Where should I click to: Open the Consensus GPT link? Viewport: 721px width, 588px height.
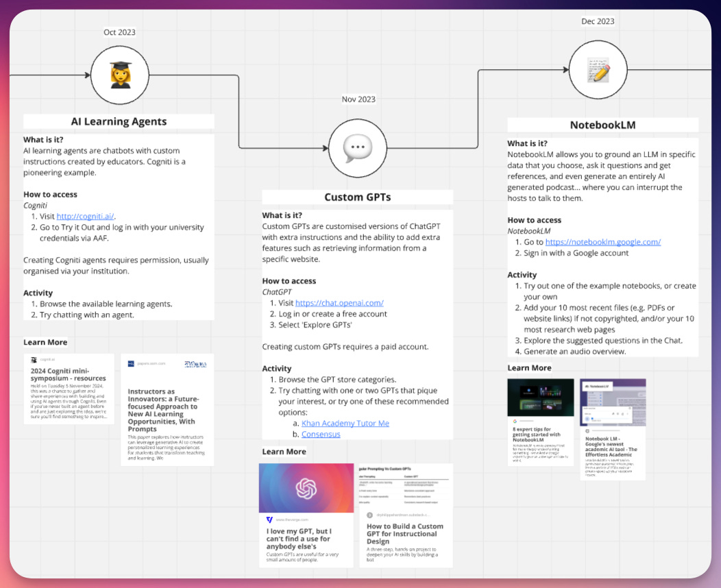point(321,434)
